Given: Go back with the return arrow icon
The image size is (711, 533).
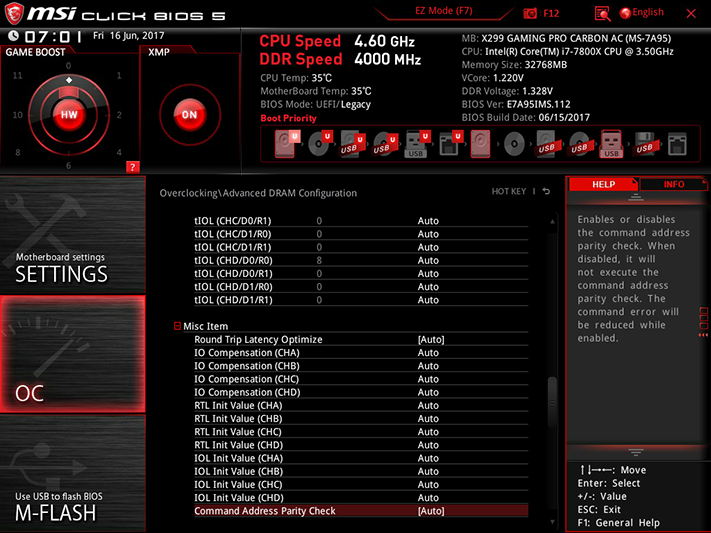Looking at the screenshot, I should coord(546,191).
